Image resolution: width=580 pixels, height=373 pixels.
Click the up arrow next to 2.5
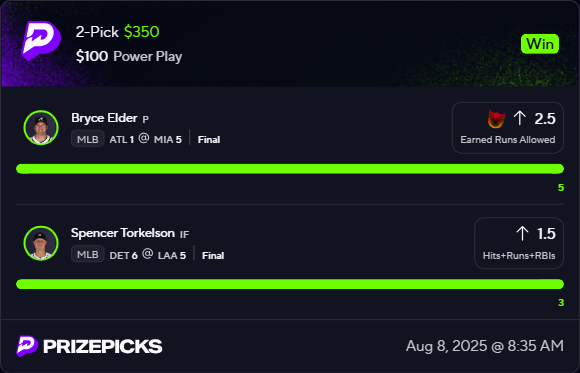520,118
